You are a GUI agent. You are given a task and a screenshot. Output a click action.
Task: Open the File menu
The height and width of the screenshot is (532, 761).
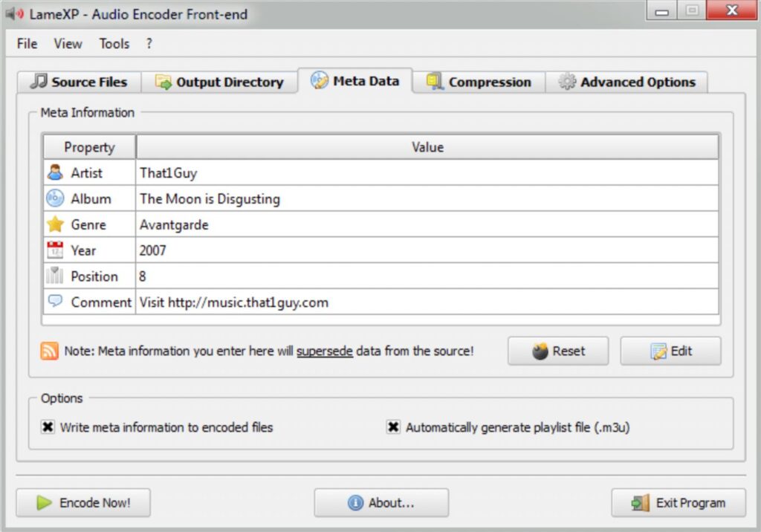pyautogui.click(x=27, y=44)
